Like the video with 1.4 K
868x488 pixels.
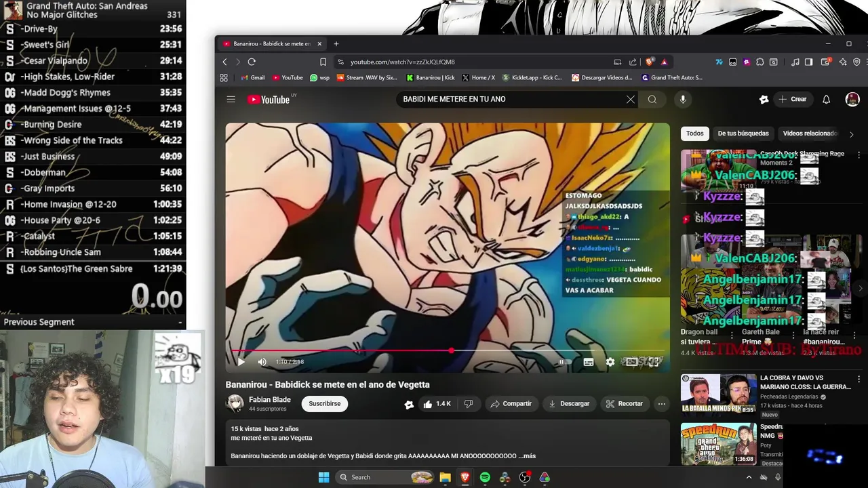pos(437,403)
